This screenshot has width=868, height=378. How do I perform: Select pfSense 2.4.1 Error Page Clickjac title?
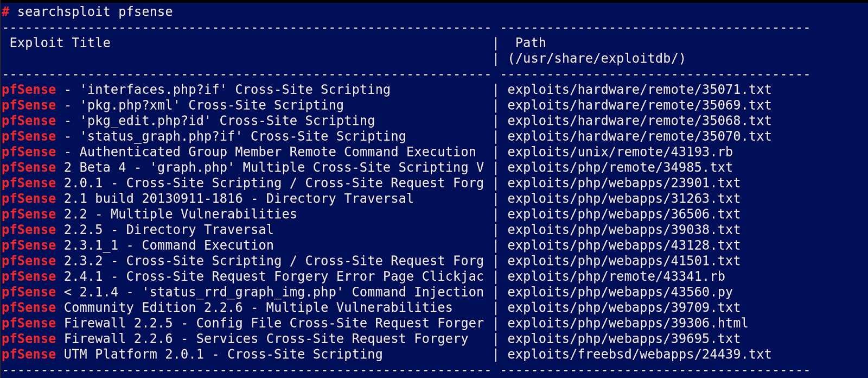(x=243, y=276)
